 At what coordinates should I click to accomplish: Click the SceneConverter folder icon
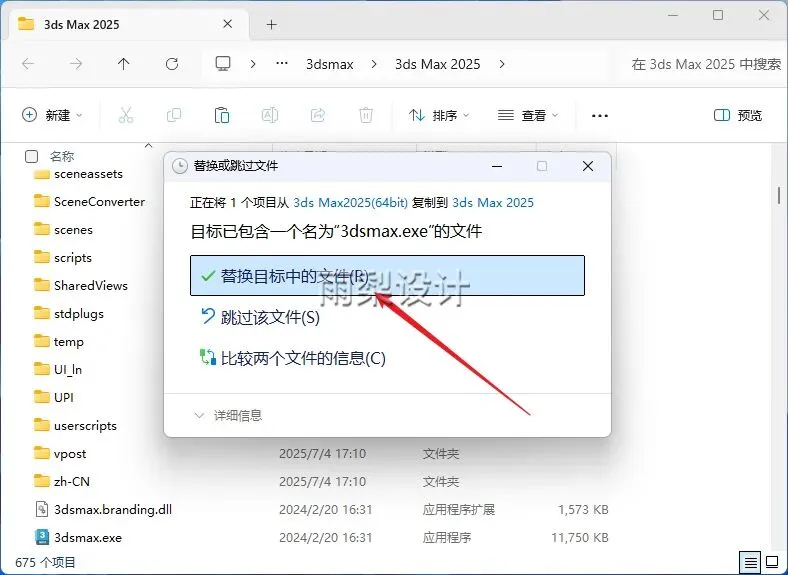click(42, 201)
